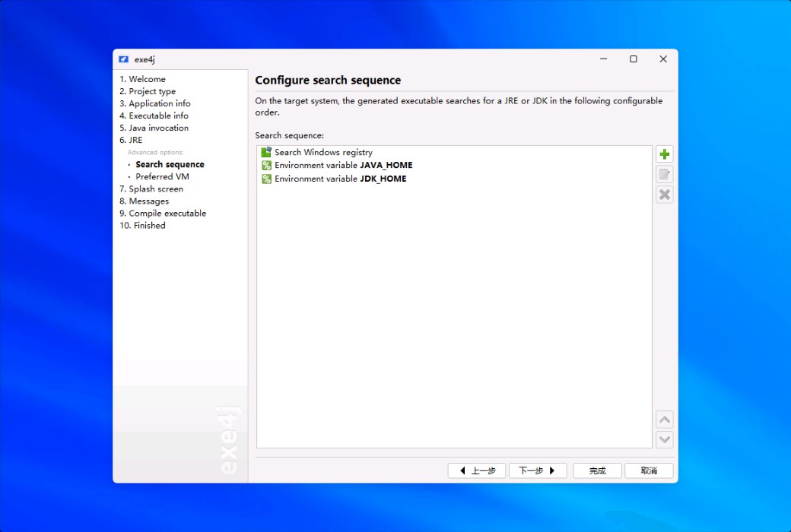Click the 上一步 back button
The height and width of the screenshot is (532, 791).
point(477,470)
